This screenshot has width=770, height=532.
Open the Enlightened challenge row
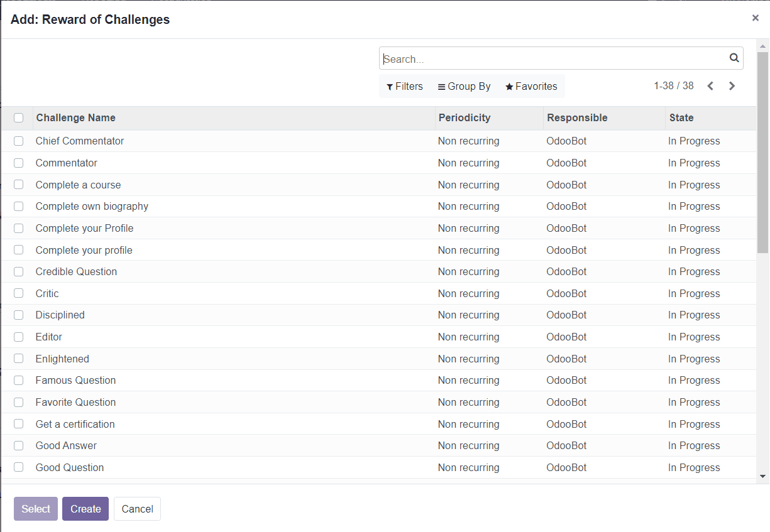tap(62, 359)
